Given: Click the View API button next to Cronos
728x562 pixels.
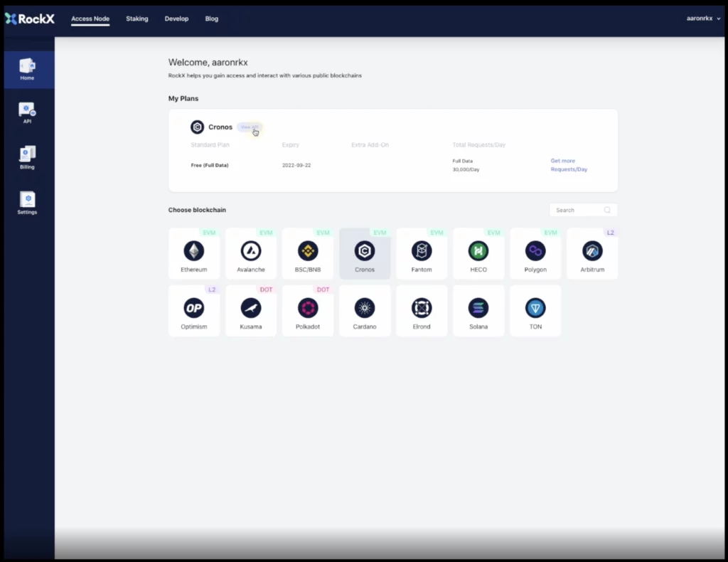Looking at the screenshot, I should [x=250, y=127].
